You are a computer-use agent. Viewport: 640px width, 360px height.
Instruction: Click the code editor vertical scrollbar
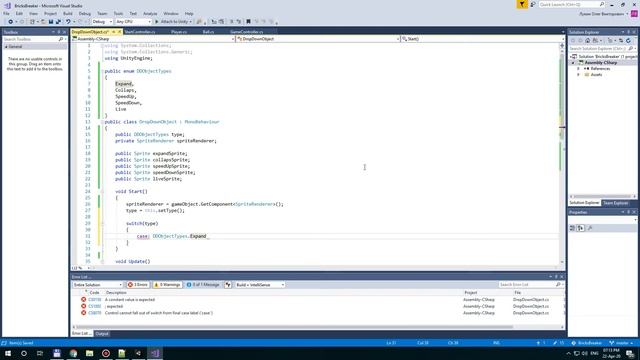click(562, 153)
